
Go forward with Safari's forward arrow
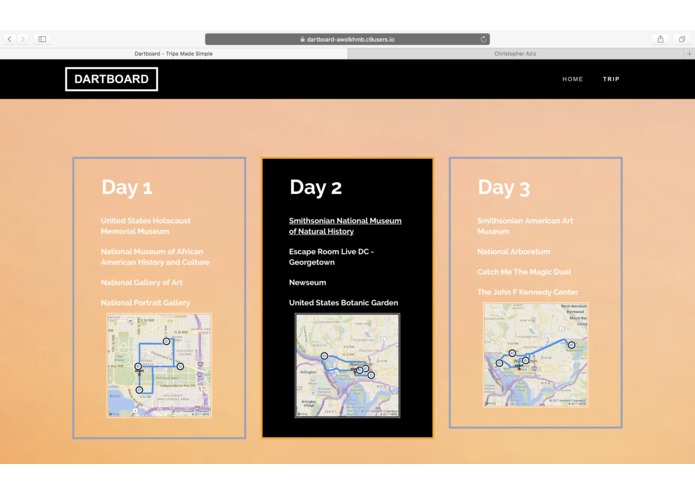point(23,39)
